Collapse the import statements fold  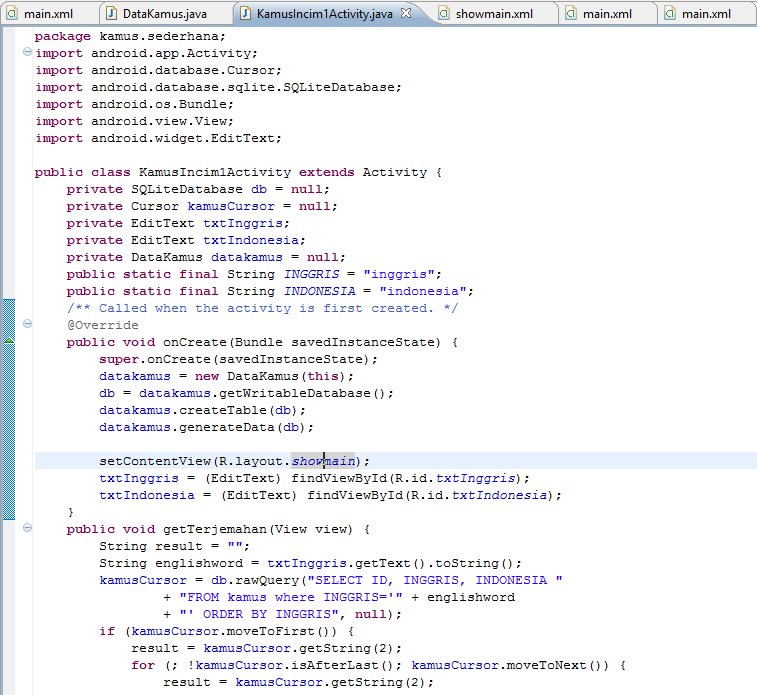(x=28, y=52)
